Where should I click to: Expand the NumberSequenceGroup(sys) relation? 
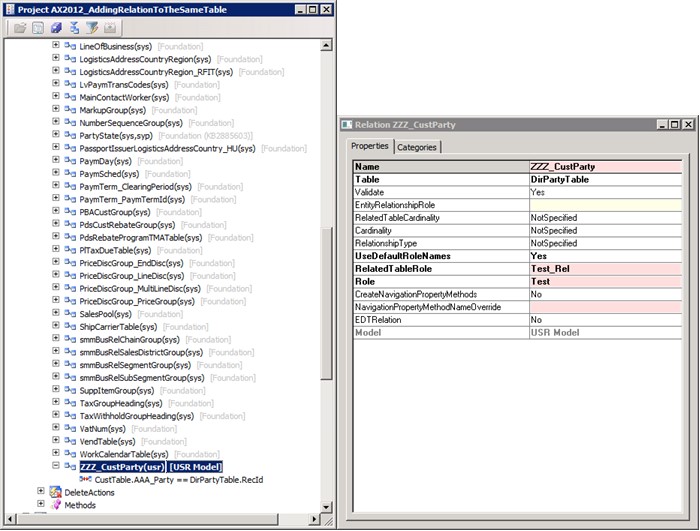click(x=55, y=121)
